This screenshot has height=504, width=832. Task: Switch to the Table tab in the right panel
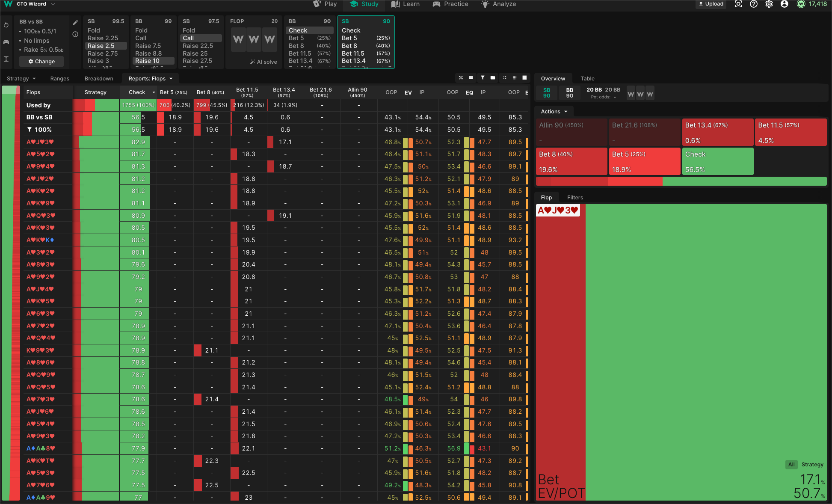point(587,78)
